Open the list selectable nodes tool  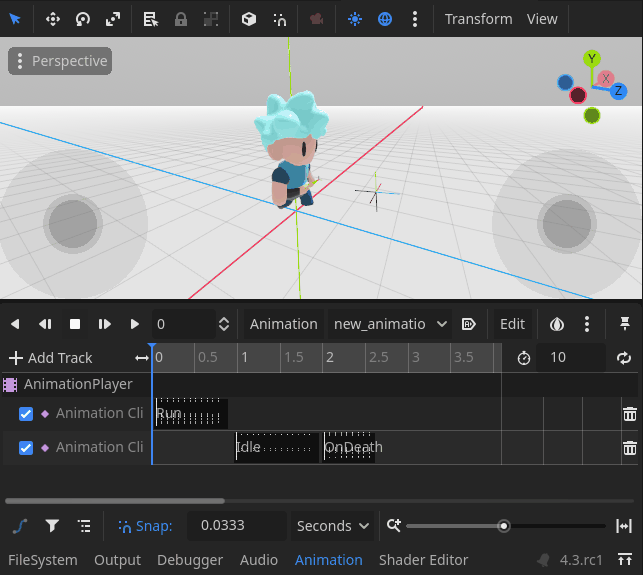[x=150, y=19]
